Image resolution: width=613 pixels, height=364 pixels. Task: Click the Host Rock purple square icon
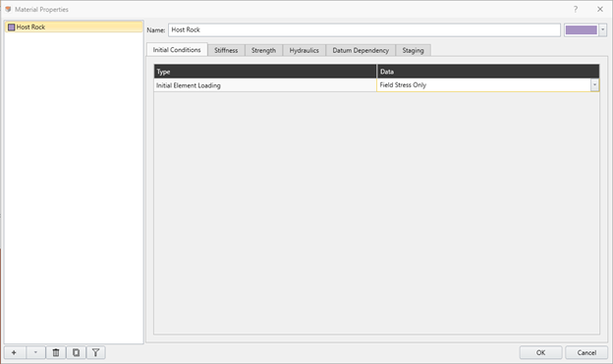tap(12, 27)
